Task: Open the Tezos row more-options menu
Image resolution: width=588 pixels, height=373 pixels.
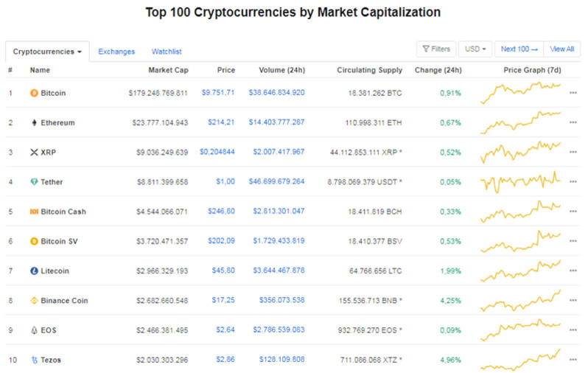Action: pyautogui.click(x=573, y=360)
